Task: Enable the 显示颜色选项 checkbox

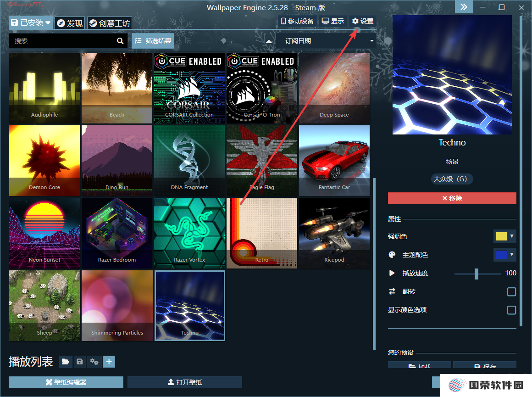Action: 511,310
